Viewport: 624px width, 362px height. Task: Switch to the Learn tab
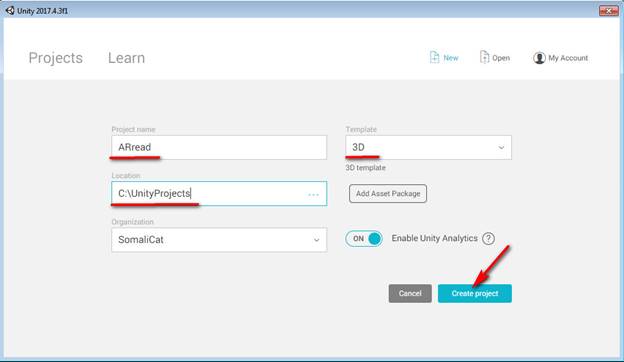[127, 58]
